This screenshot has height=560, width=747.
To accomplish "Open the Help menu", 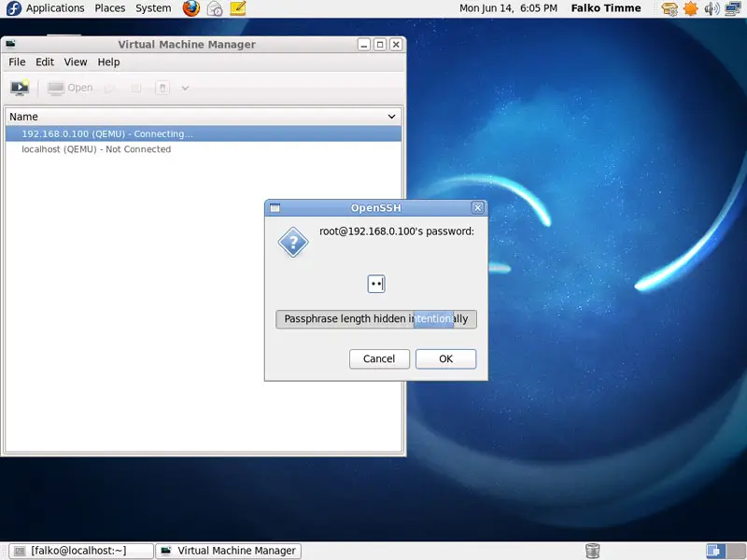I will point(108,62).
